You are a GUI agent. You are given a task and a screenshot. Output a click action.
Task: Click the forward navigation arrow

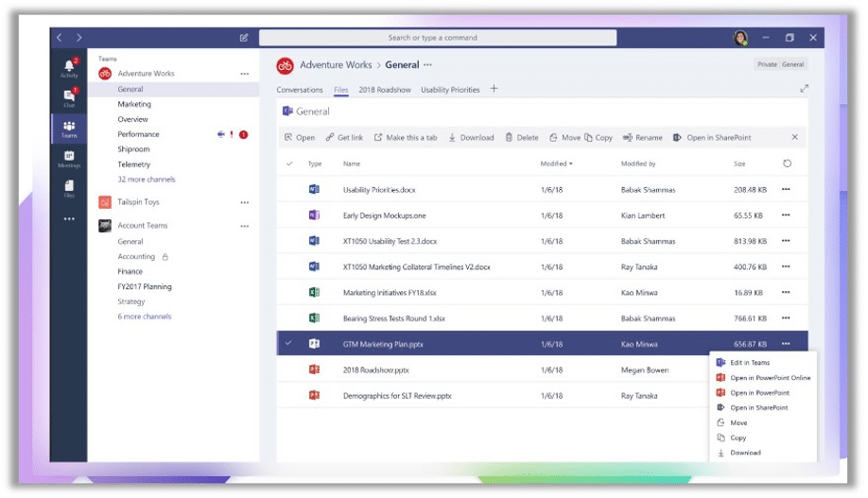(79, 38)
